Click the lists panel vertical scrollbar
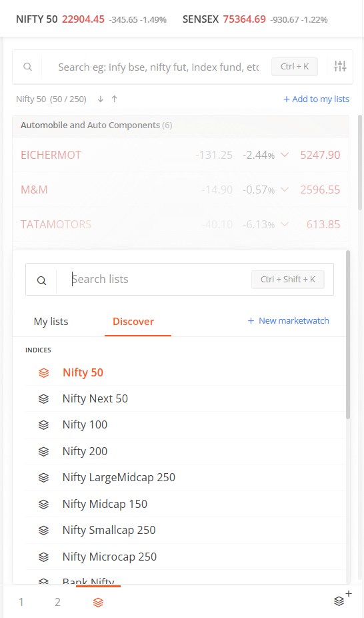The image size is (364, 618). tap(348, 335)
